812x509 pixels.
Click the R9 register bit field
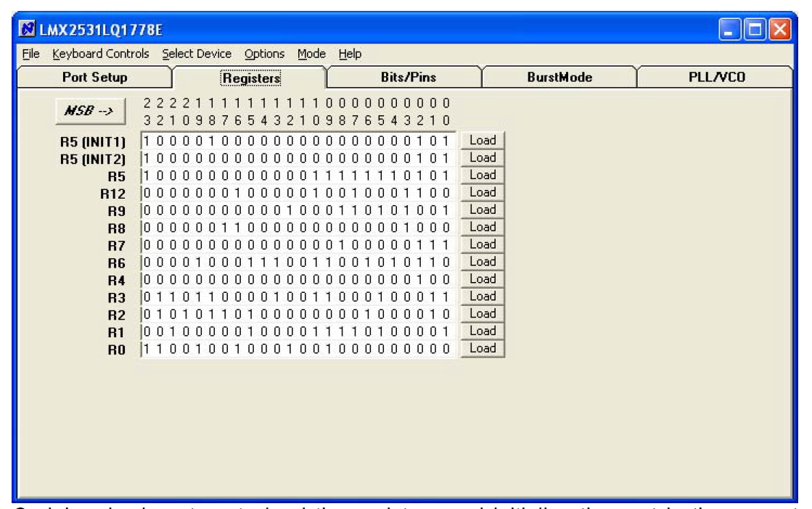point(298,210)
